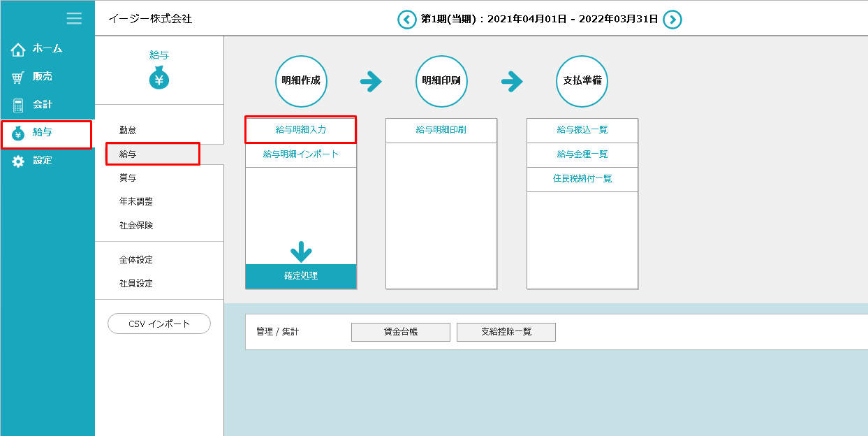Click the ホーム house icon
Viewport: 868px width, 436px height.
click(x=18, y=50)
